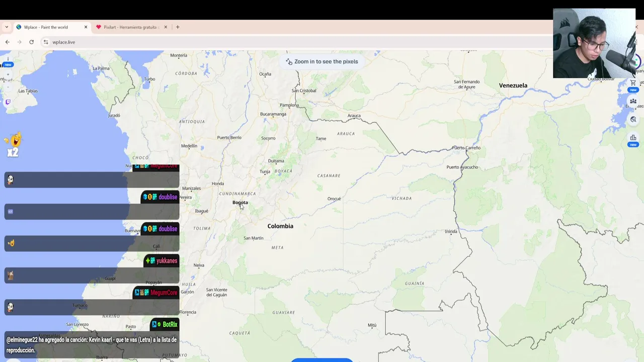Open the Twitch icon on map
Image resolution: width=644 pixels, height=362 pixels.
(8, 102)
